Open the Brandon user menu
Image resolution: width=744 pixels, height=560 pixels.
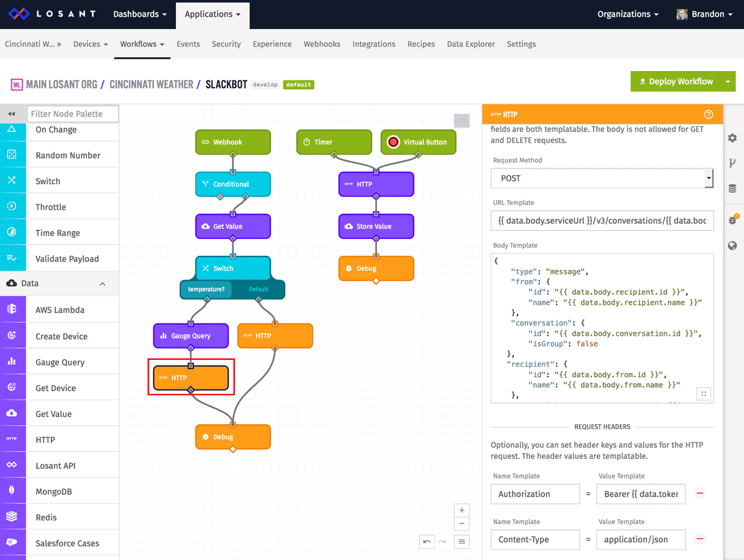[705, 14]
